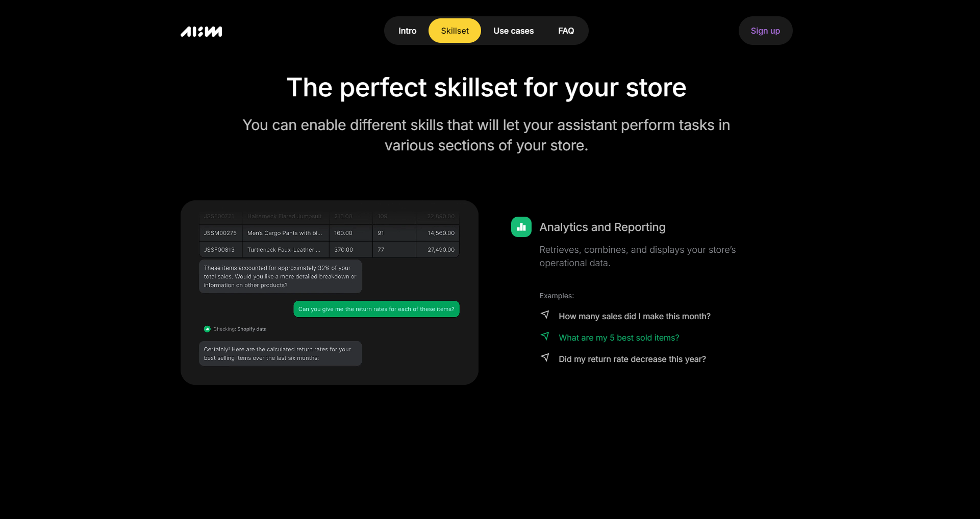Switch to the FAQ section

[566, 31]
